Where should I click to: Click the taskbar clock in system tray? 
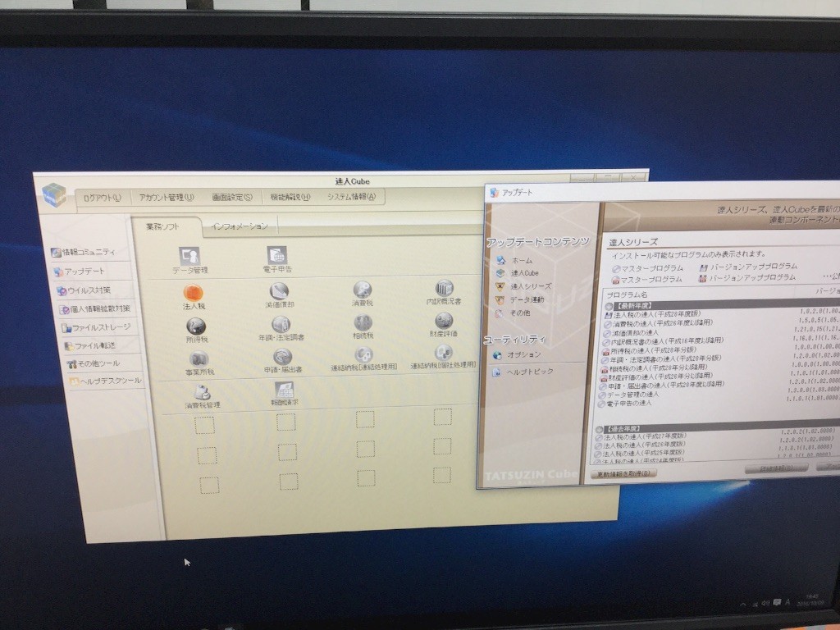pyautogui.click(x=810, y=600)
